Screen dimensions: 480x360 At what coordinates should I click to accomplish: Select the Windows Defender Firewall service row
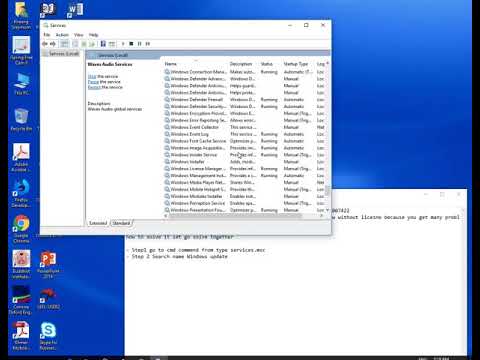(x=244, y=100)
